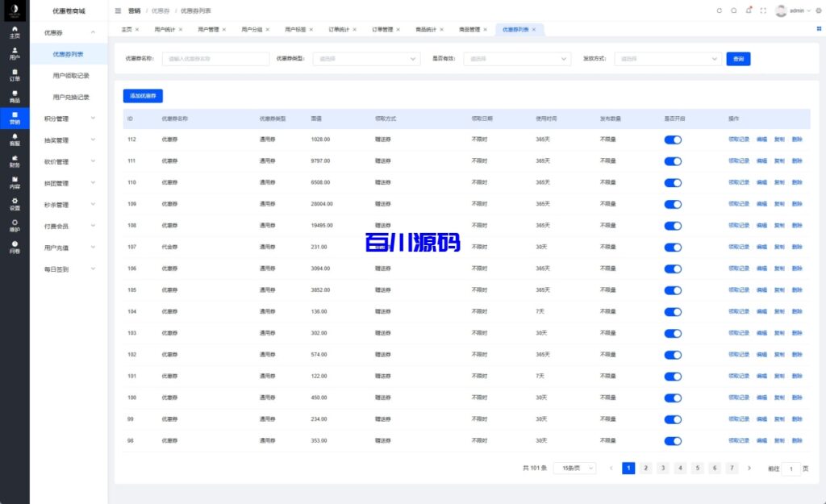Toggle the enable switch for coupon ID 112

673,140
